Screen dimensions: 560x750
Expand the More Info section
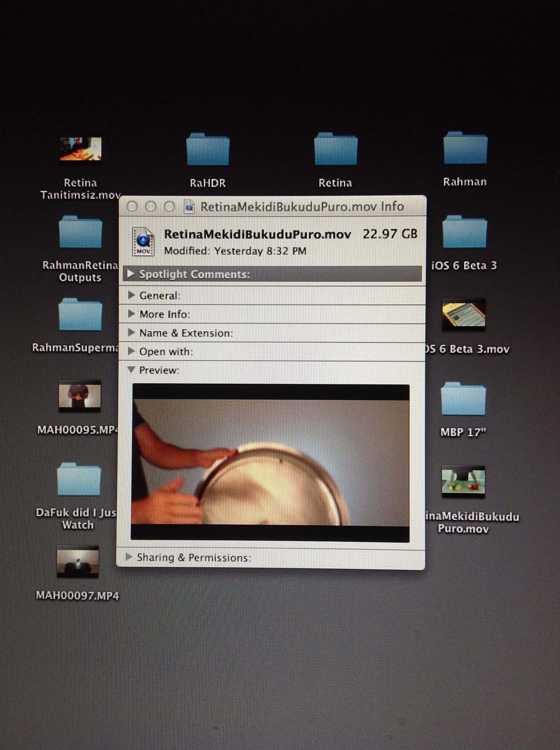coord(131,313)
